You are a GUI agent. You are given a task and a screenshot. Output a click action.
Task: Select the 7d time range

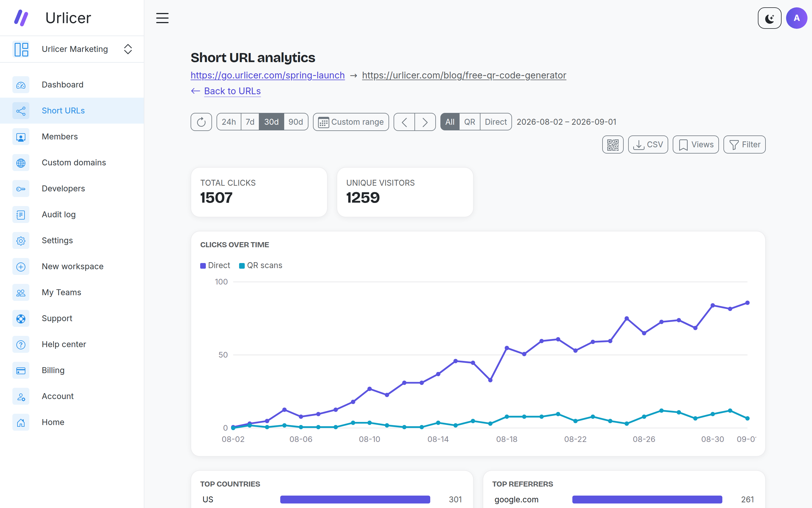(250, 122)
